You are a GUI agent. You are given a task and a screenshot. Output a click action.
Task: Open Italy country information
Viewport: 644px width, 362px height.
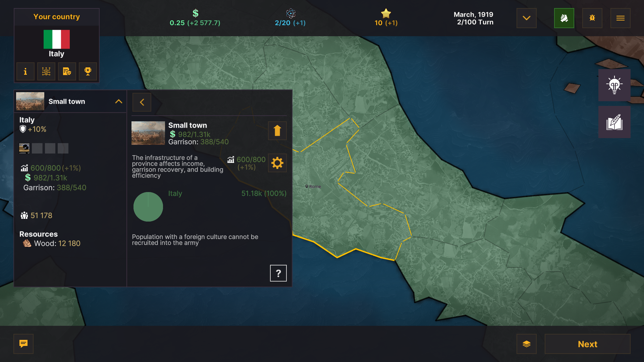(25, 71)
